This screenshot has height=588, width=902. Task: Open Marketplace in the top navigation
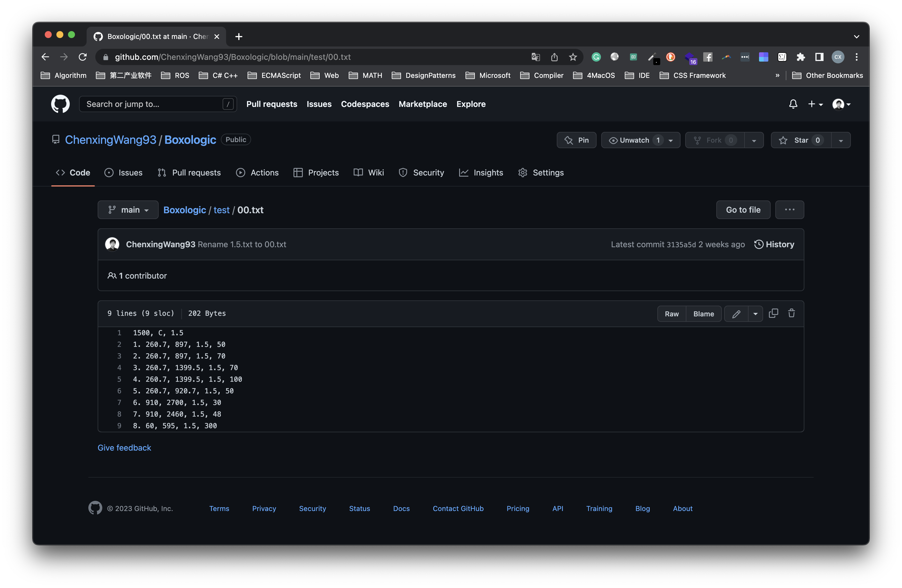pyautogui.click(x=423, y=104)
